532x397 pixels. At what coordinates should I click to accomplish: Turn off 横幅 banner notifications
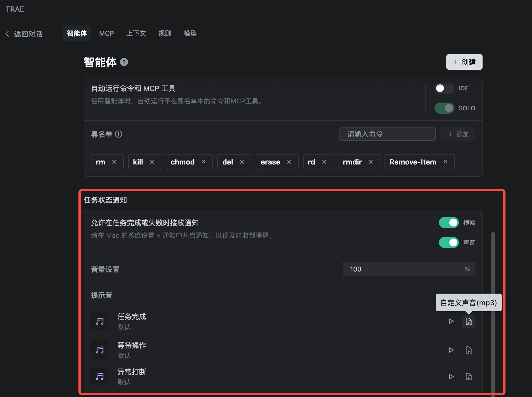(448, 222)
